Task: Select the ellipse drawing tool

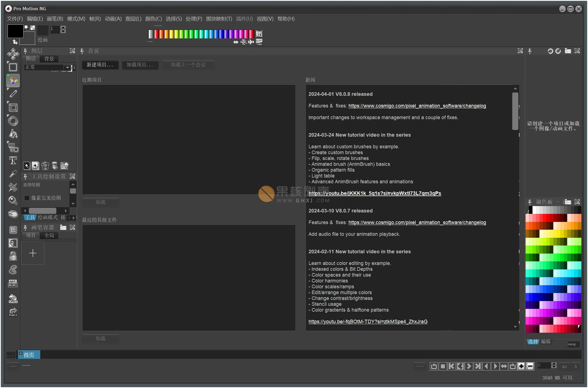Action: click(x=13, y=121)
